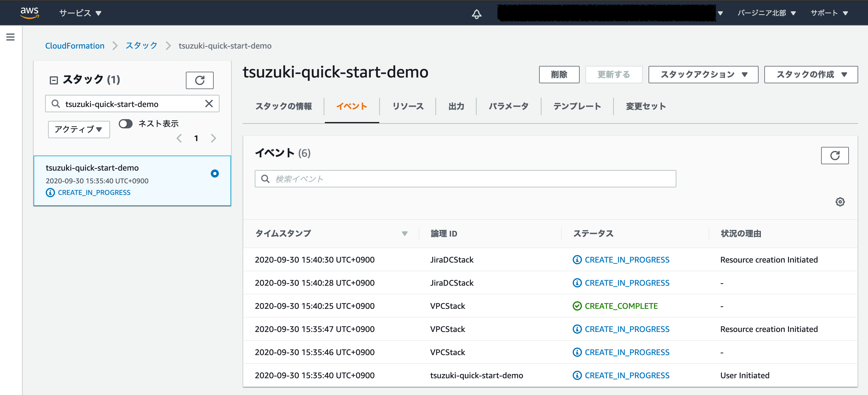This screenshot has width=868, height=395.
Task: Open the account menu dropdown arrow
Action: pyautogui.click(x=720, y=14)
